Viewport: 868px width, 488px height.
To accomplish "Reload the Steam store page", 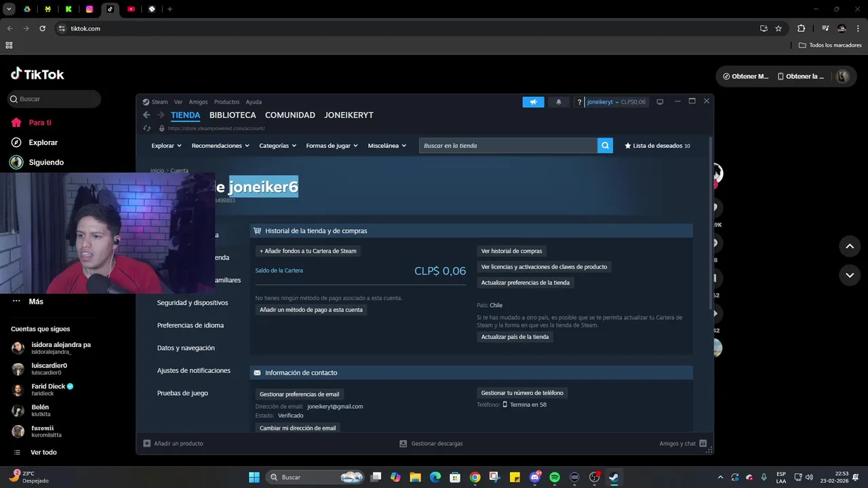I will pyautogui.click(x=146, y=128).
